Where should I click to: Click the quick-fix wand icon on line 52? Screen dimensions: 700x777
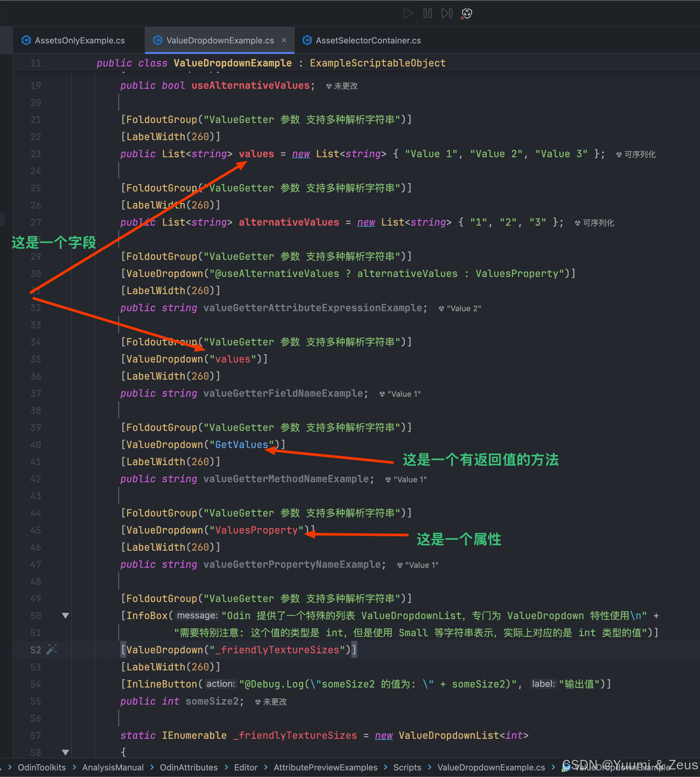[51, 650]
